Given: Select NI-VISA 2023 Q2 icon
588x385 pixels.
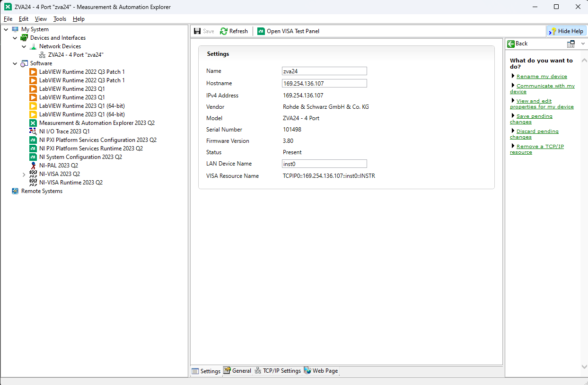Looking at the screenshot, I should point(33,174).
